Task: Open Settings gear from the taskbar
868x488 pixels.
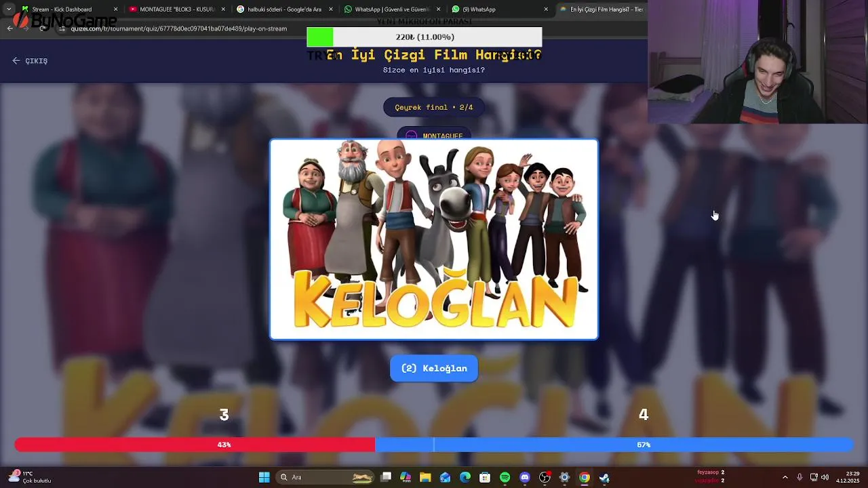Action: [564, 477]
